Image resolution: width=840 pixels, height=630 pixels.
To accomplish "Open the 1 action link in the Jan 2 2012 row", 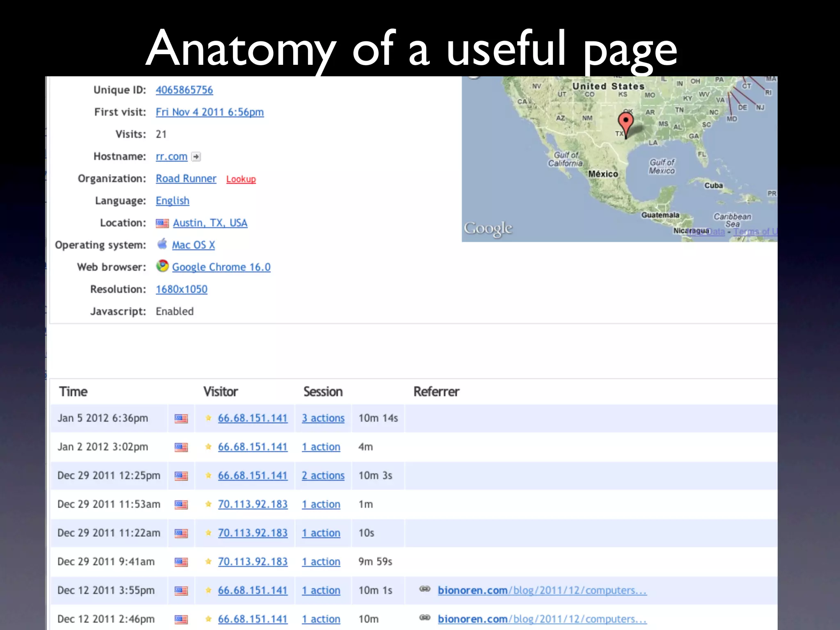I will [321, 447].
